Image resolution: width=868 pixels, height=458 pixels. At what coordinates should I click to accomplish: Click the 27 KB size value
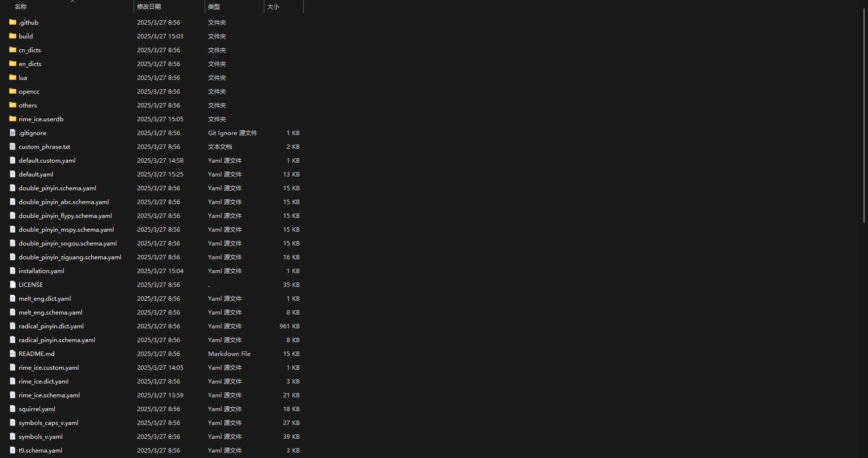(291, 423)
